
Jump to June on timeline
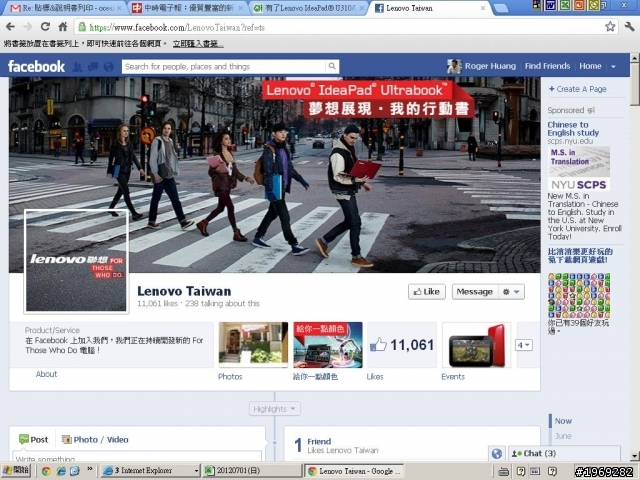point(563,436)
